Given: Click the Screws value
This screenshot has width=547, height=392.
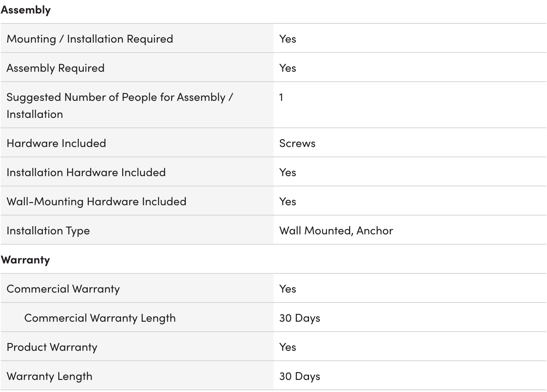Looking at the screenshot, I should pos(297,143).
